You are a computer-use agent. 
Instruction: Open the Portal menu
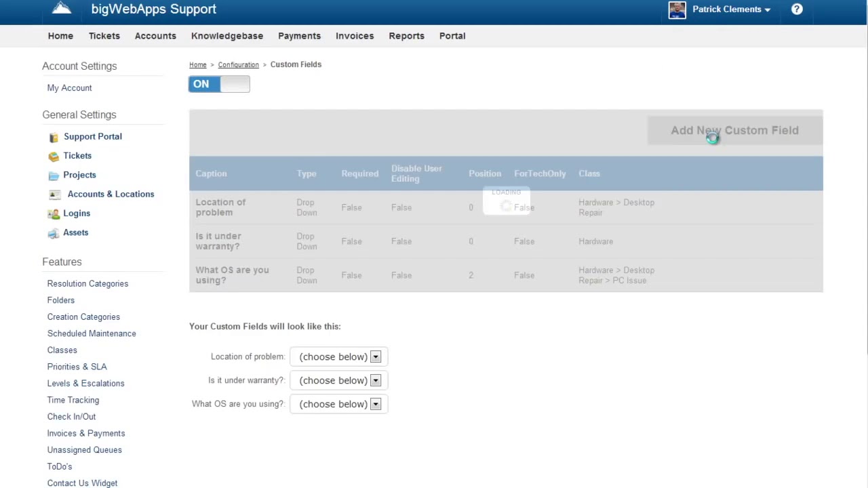click(x=452, y=36)
